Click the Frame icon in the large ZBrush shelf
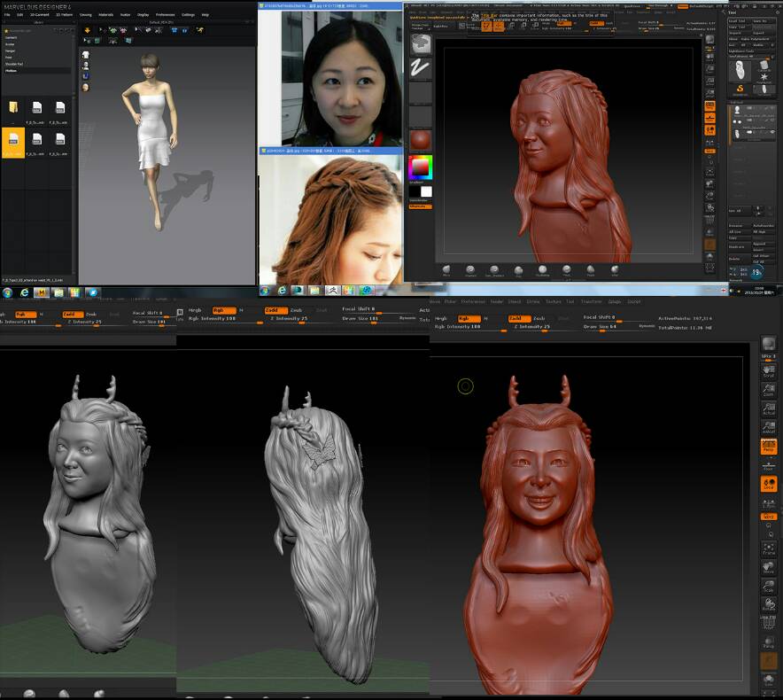This screenshot has width=783, height=700. tap(769, 550)
